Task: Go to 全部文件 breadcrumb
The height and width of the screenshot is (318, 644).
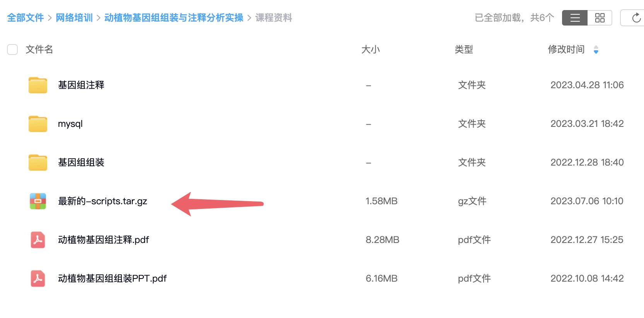Action: [26, 18]
